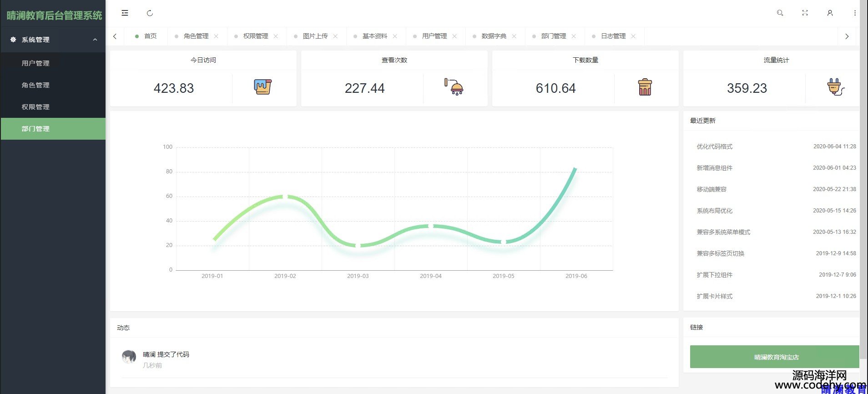Click the paint bucket icon in 今日访问 card
Viewport: 868px width, 394px height.
pyautogui.click(x=262, y=87)
